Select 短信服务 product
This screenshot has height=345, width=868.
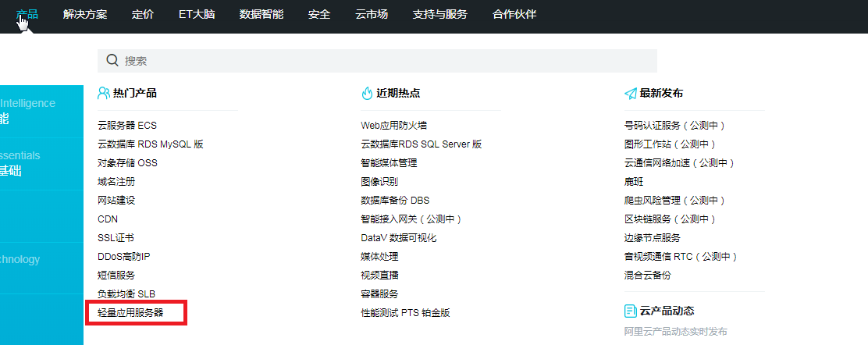(116, 276)
